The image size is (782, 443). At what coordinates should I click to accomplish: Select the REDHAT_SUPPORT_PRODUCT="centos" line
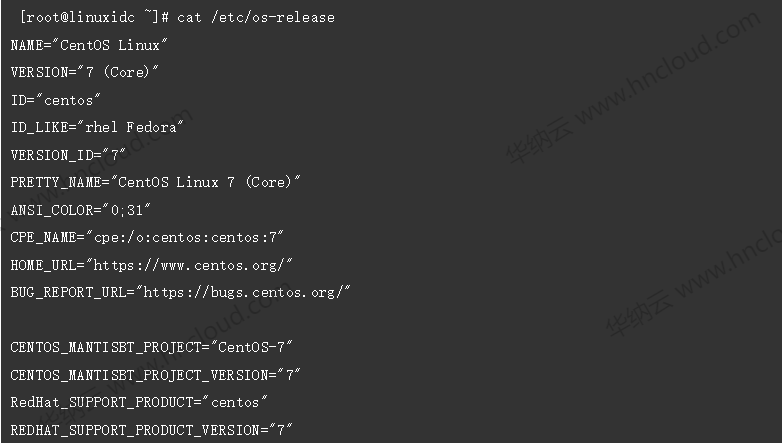139,402
